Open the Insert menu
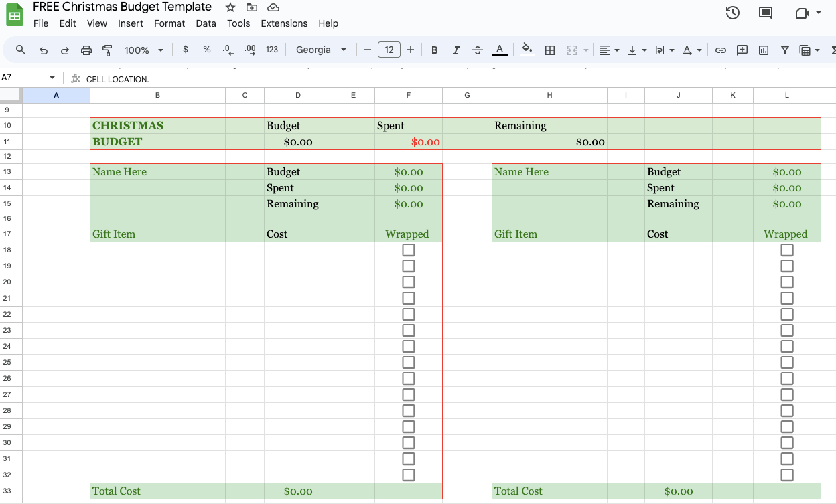This screenshot has height=504, width=836. pos(131,23)
